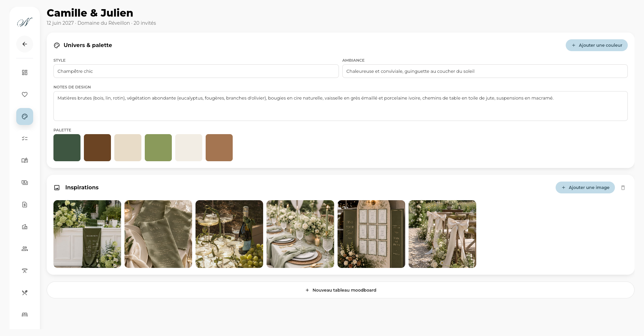
Task: Open the dashboard grid icon in sidebar
Action: pyautogui.click(x=25, y=72)
